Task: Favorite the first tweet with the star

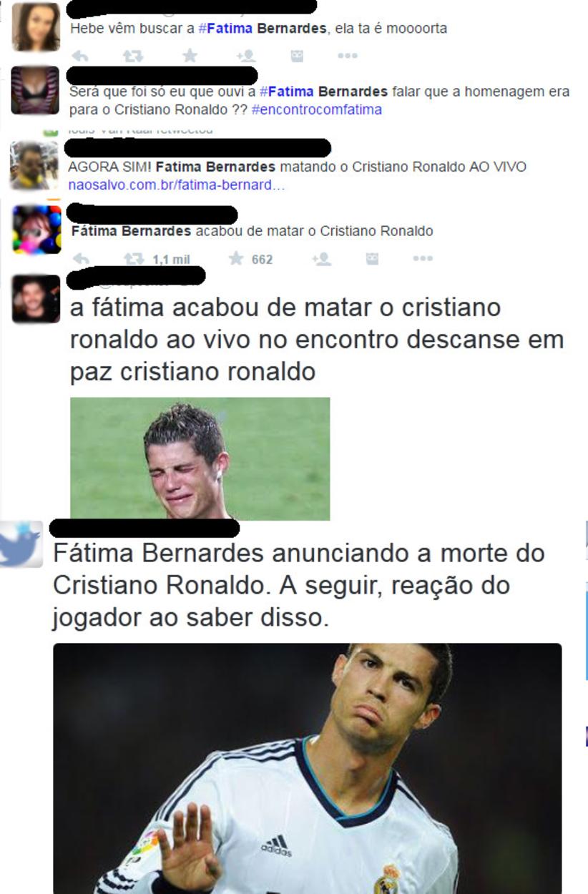Action: point(190,56)
